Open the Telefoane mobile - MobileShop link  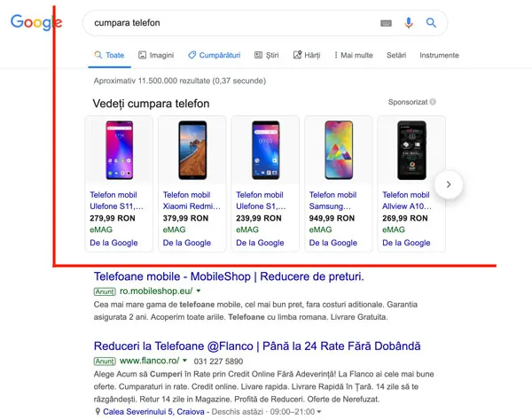coord(229,276)
